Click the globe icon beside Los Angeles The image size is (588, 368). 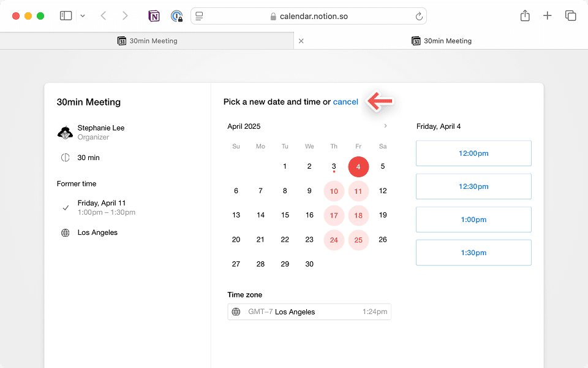coord(65,232)
